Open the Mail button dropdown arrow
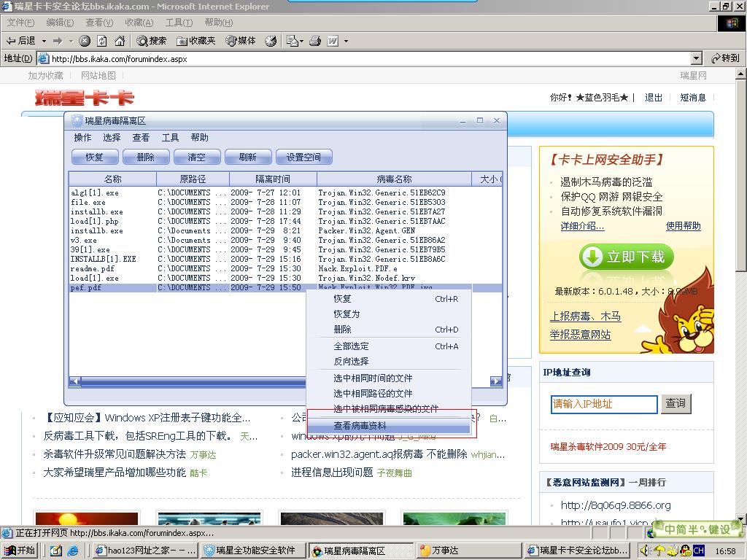 tap(301, 41)
